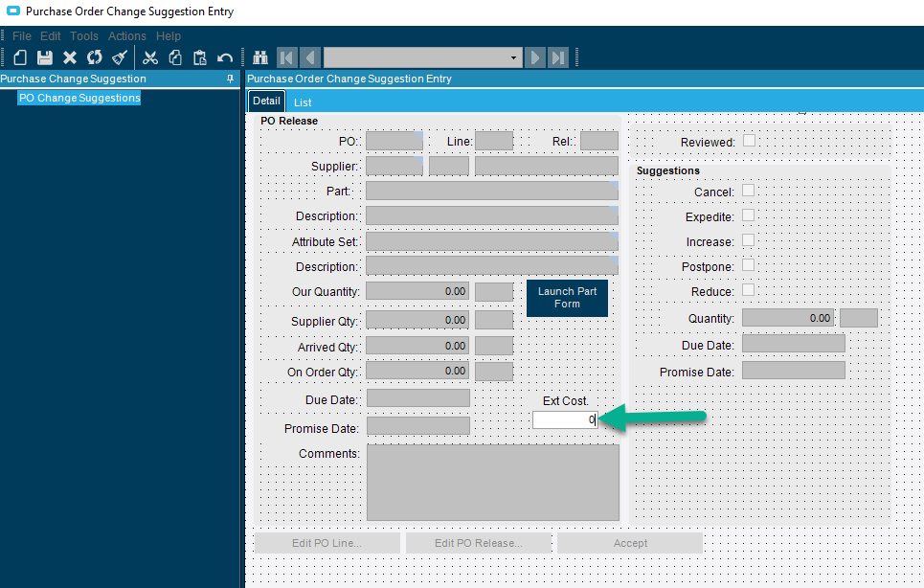Click the New document toolbar icon
This screenshot has width=924, height=588.
pyautogui.click(x=20, y=57)
